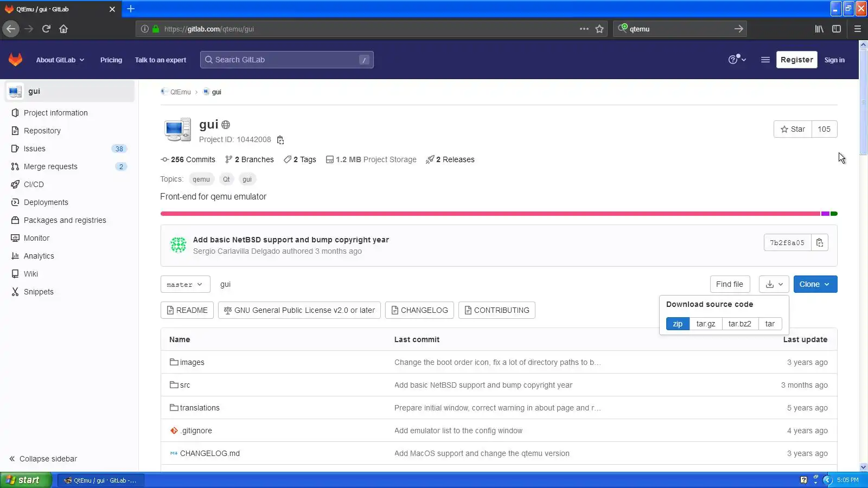Go back with browser back arrow
The width and height of the screenshot is (868, 488).
click(x=11, y=29)
